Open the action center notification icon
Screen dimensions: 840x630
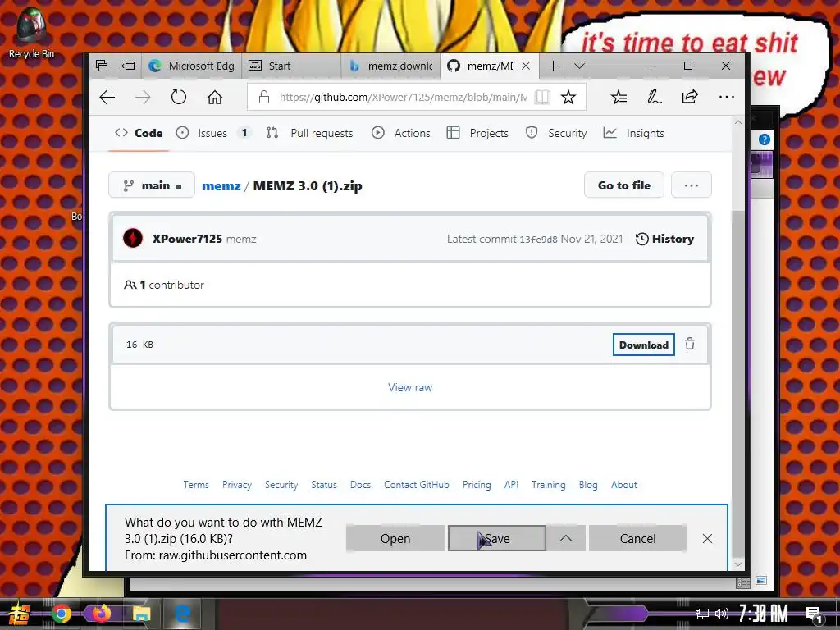[x=815, y=615]
